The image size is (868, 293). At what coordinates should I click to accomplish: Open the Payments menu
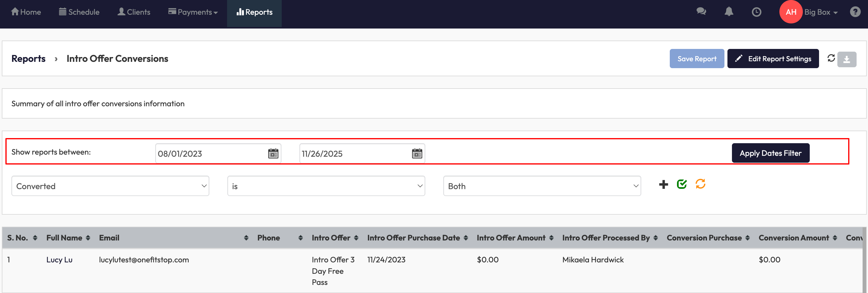pyautogui.click(x=193, y=12)
